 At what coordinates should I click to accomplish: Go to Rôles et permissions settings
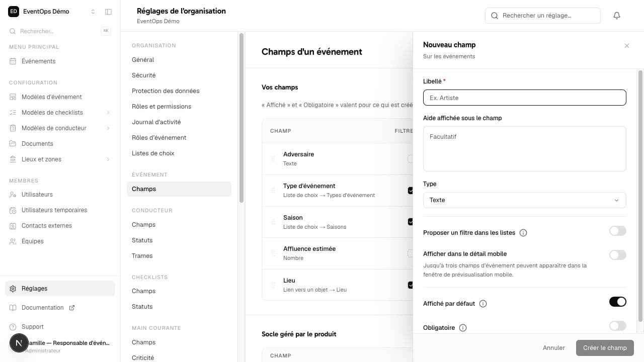click(162, 107)
